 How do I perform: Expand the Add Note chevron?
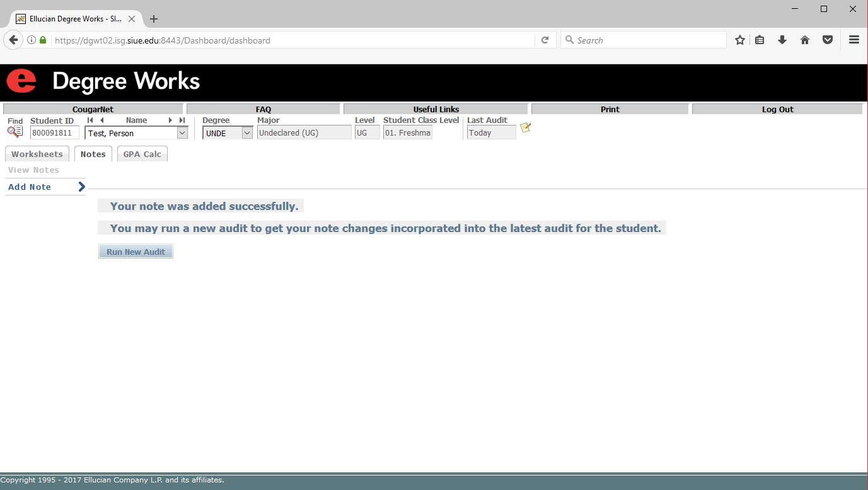[x=81, y=187]
